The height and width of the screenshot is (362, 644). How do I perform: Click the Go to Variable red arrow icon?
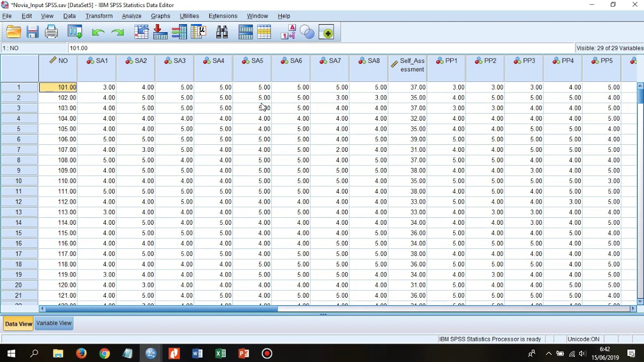[x=160, y=32]
